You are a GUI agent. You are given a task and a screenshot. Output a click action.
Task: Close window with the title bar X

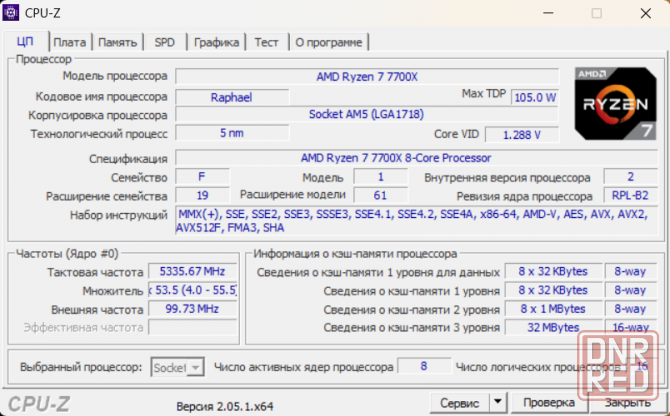645,14
